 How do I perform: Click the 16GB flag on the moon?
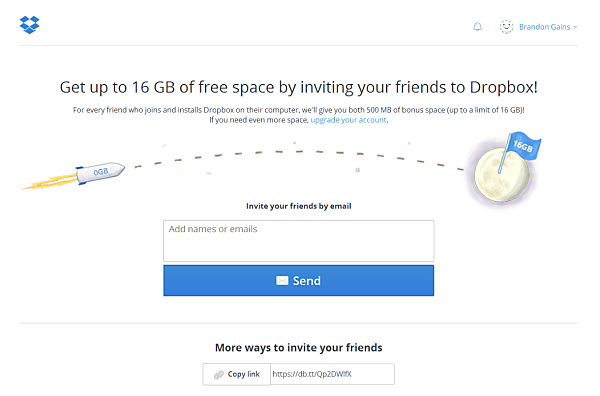click(x=522, y=146)
